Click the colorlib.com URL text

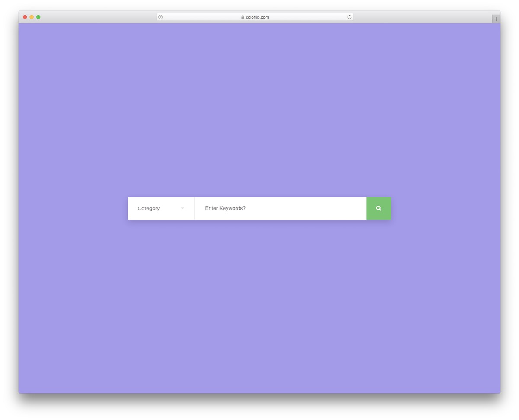point(256,17)
